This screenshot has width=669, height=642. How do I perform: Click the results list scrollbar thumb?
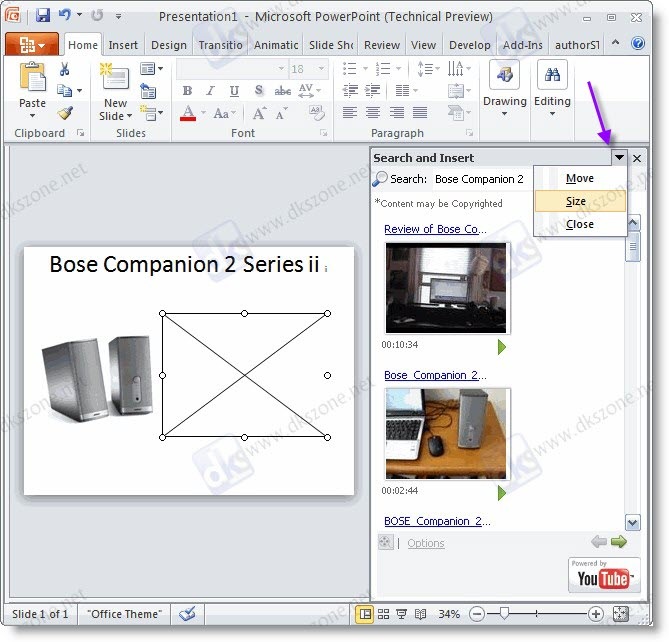click(x=632, y=246)
